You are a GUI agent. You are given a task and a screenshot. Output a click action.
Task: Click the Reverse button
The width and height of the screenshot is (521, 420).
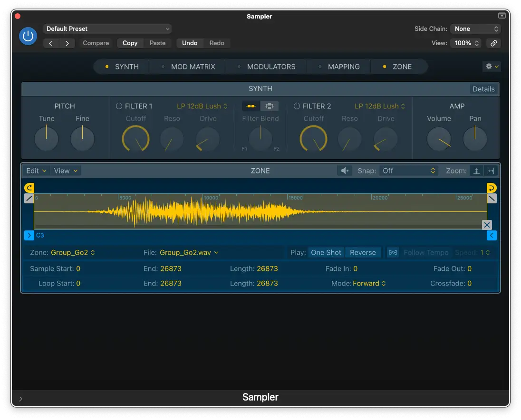pos(363,252)
